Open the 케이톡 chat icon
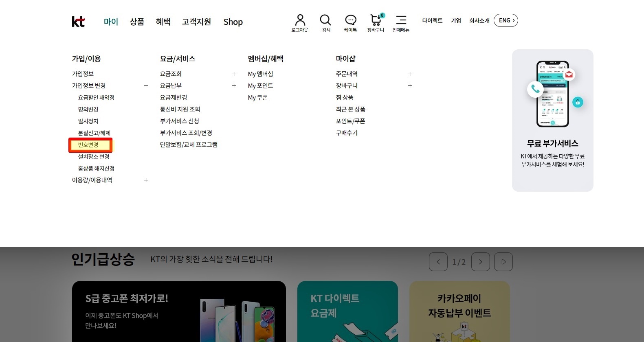This screenshot has width=644, height=342. (x=350, y=23)
